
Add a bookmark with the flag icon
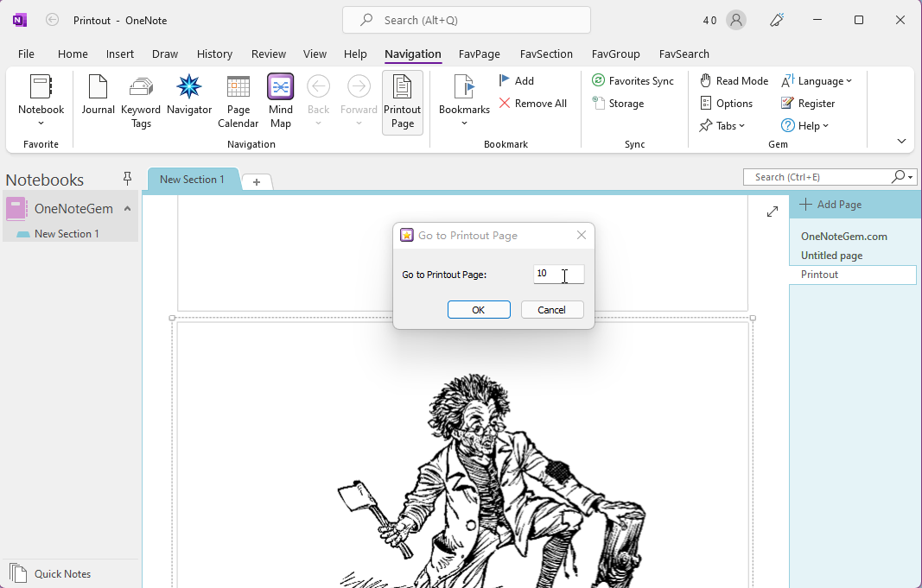click(516, 81)
